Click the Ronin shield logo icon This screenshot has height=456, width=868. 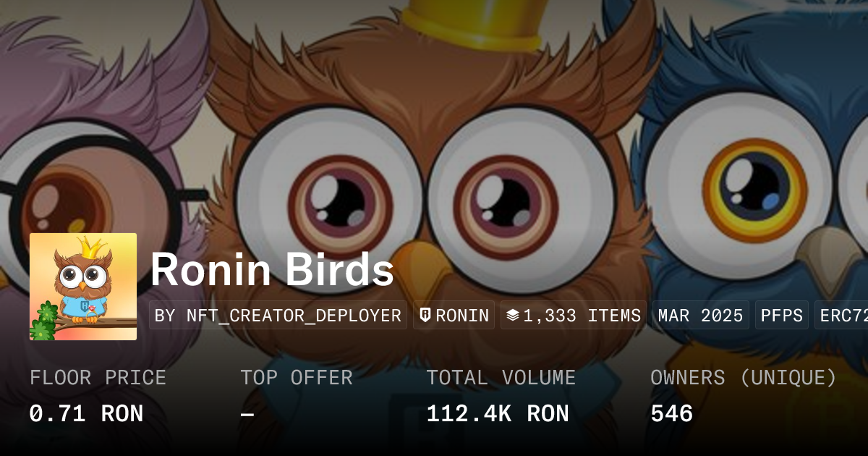425,316
